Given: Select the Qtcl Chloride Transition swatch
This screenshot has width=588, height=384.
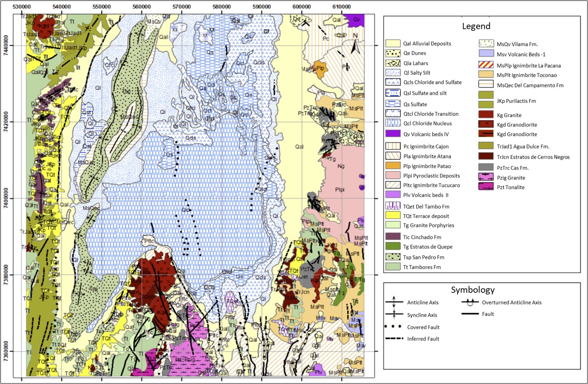Looking at the screenshot, I should [x=393, y=114].
